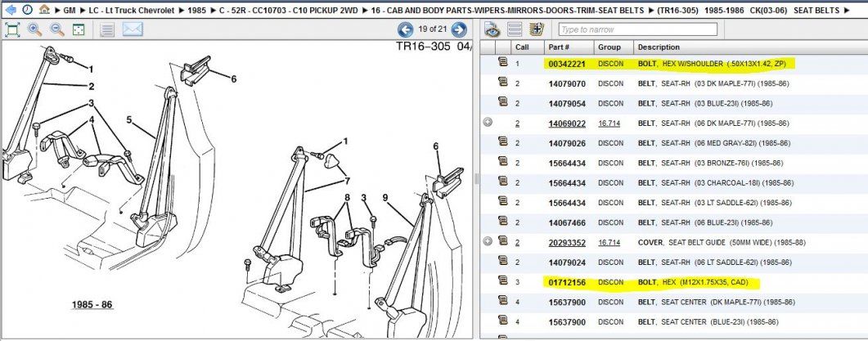Open part number link 20293352
This screenshot has height=341, width=868.
pos(567,243)
